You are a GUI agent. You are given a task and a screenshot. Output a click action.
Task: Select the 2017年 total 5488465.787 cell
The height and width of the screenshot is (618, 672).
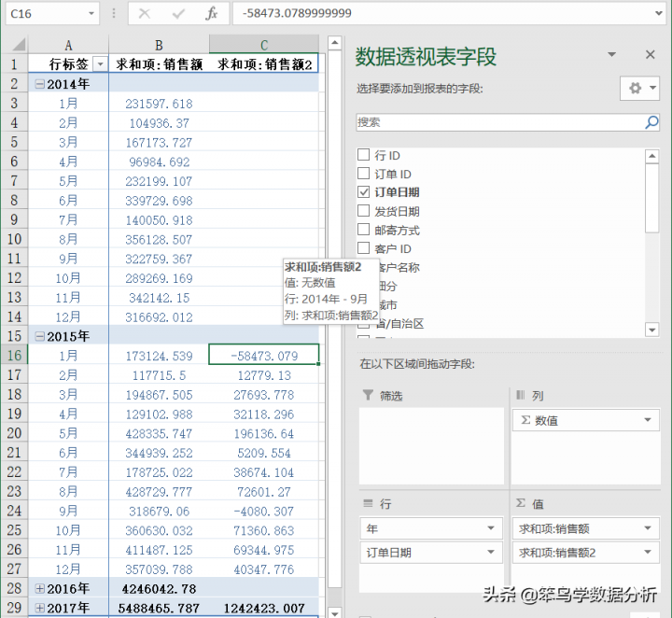159,608
